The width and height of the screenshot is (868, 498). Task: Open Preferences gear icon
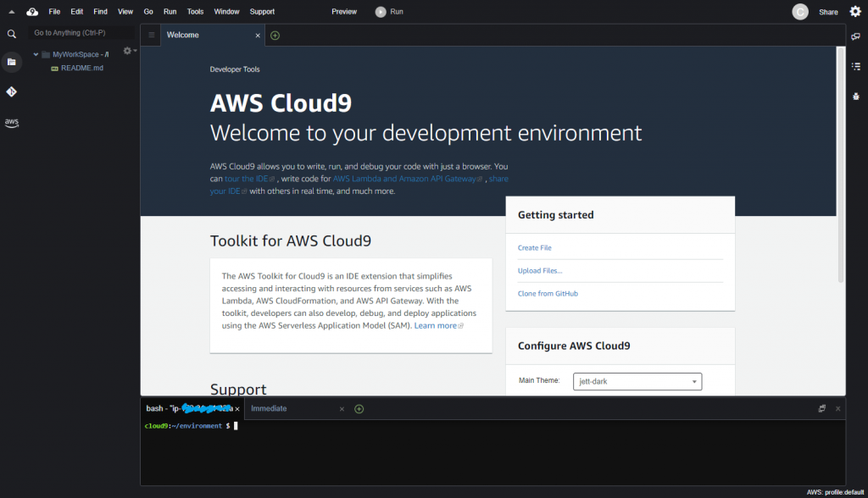coord(855,12)
